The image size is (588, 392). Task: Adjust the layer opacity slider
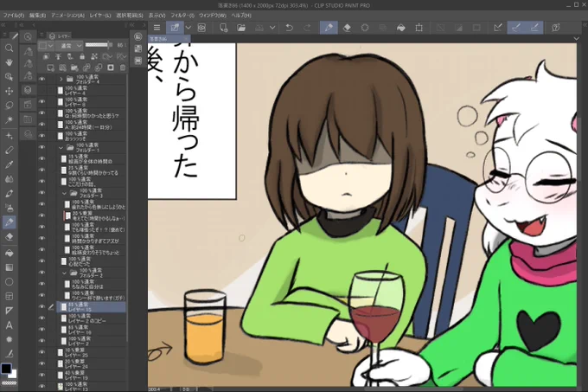(x=99, y=45)
